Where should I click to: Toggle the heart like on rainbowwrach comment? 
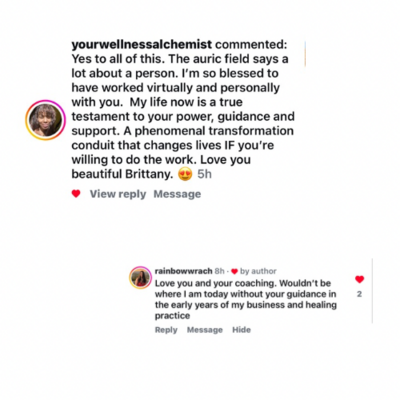tap(359, 279)
